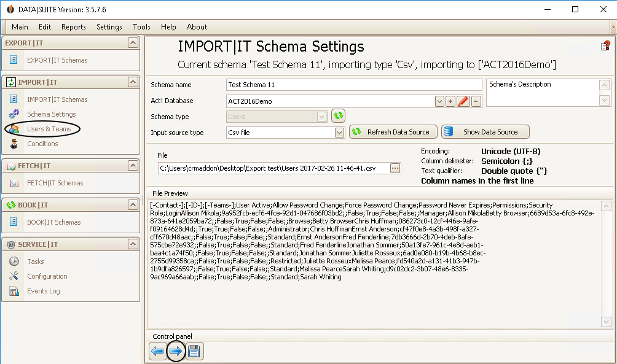617x364 pixels.
Task: Open Events Log link
Action: click(x=43, y=291)
